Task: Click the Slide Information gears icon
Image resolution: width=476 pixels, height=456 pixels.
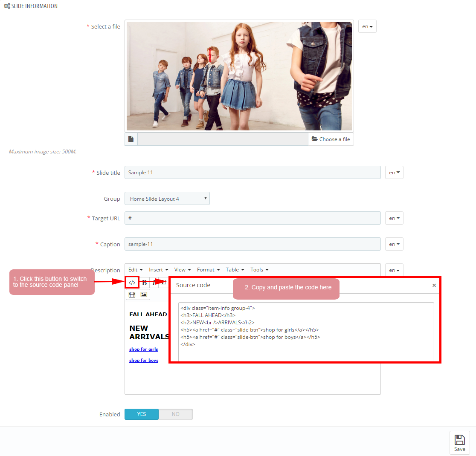Action: (x=7, y=6)
